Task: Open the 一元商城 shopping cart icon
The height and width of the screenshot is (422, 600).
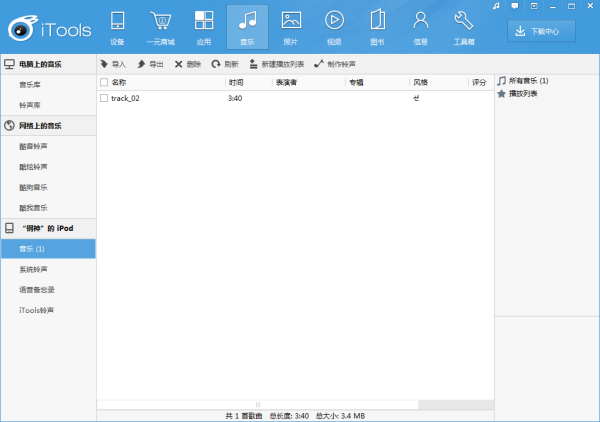Action: (160, 27)
